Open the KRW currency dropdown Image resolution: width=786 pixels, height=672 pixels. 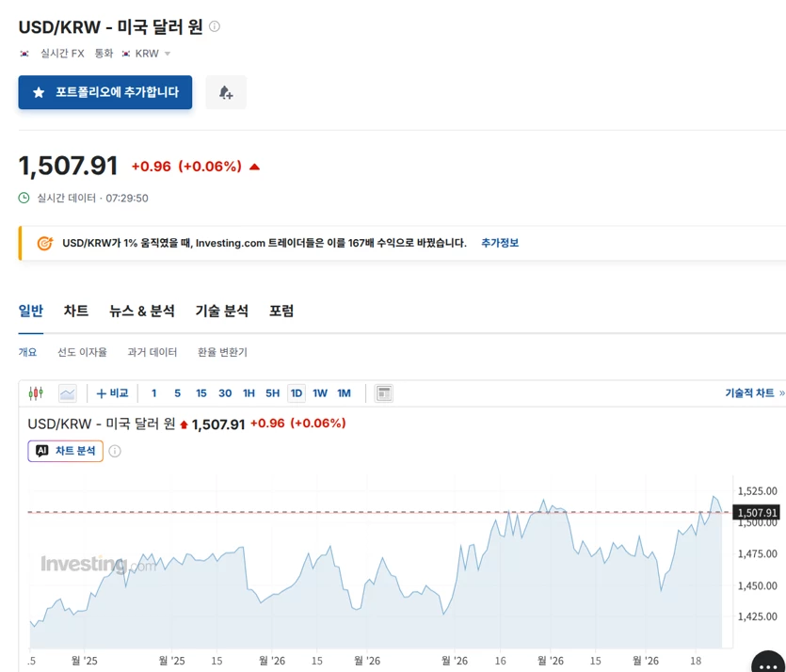146,54
